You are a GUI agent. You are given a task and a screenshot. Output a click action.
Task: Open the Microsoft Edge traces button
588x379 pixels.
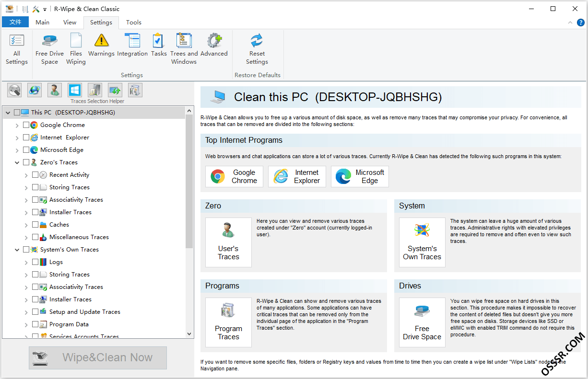click(360, 176)
